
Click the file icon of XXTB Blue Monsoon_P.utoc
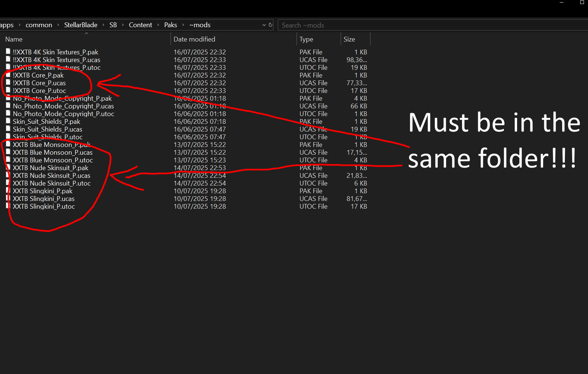[8, 159]
